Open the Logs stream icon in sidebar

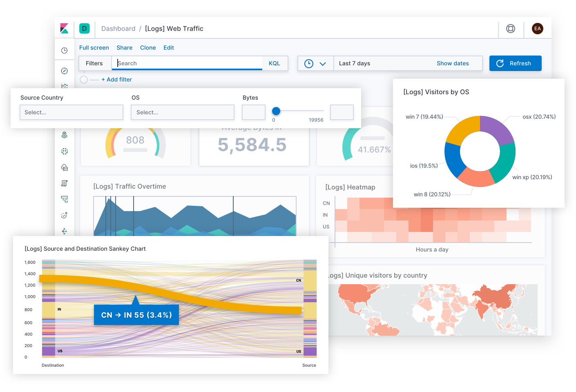pyautogui.click(x=64, y=183)
